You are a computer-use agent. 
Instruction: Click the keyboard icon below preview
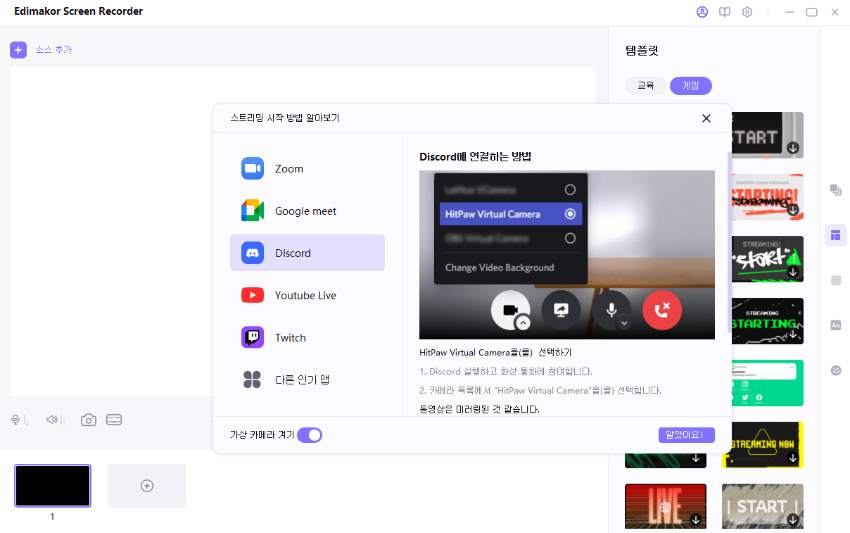[x=114, y=420]
